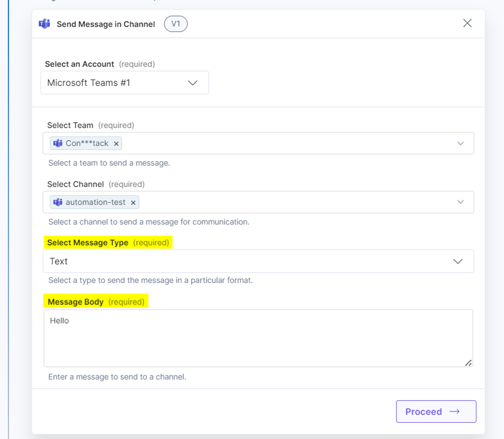Expand the Select Team dropdown chevron
This screenshot has height=439, width=504.
coord(460,143)
